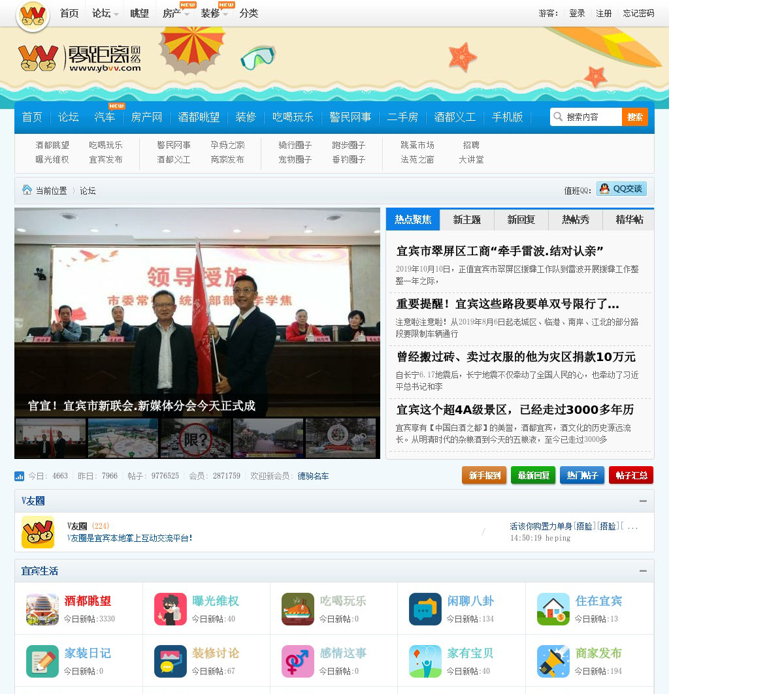This screenshot has height=694, width=784.
Task: Open the 吃喝玩乐 board icon
Action: 298,609
